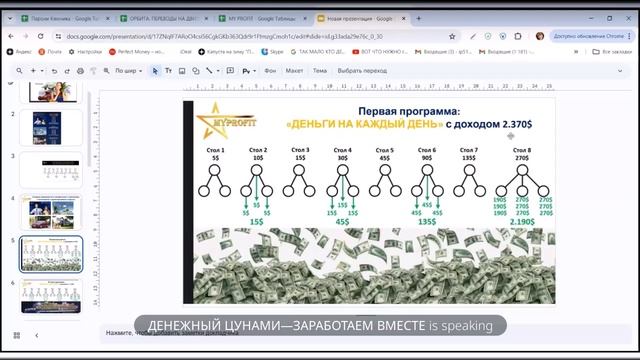This screenshot has width=640, height=360.
Task: Click the search menus magnifier icon
Action: pos(19,71)
